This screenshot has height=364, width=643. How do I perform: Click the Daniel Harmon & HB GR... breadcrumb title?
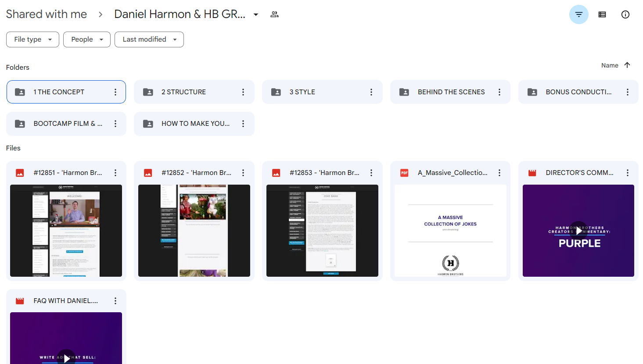click(x=180, y=14)
